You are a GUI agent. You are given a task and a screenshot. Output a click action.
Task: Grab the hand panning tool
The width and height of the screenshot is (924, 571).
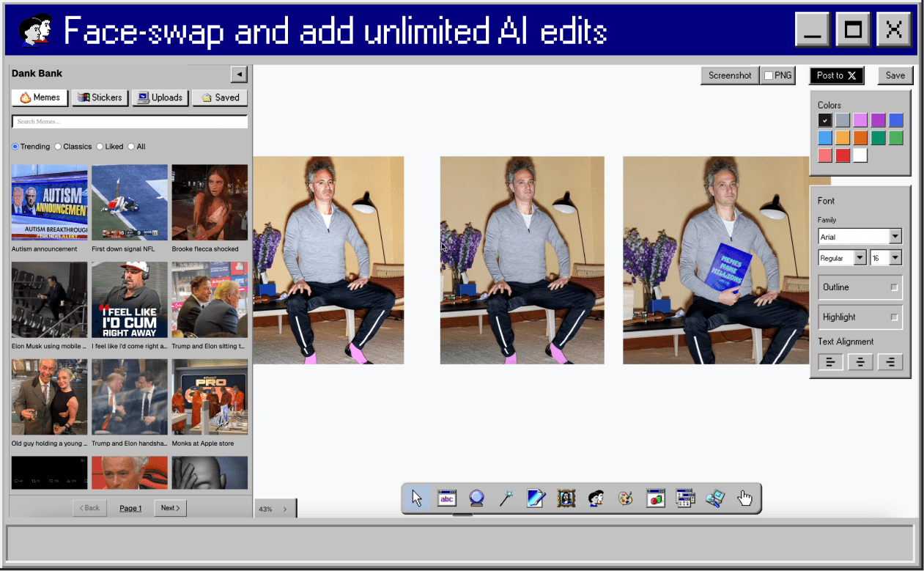click(x=744, y=498)
